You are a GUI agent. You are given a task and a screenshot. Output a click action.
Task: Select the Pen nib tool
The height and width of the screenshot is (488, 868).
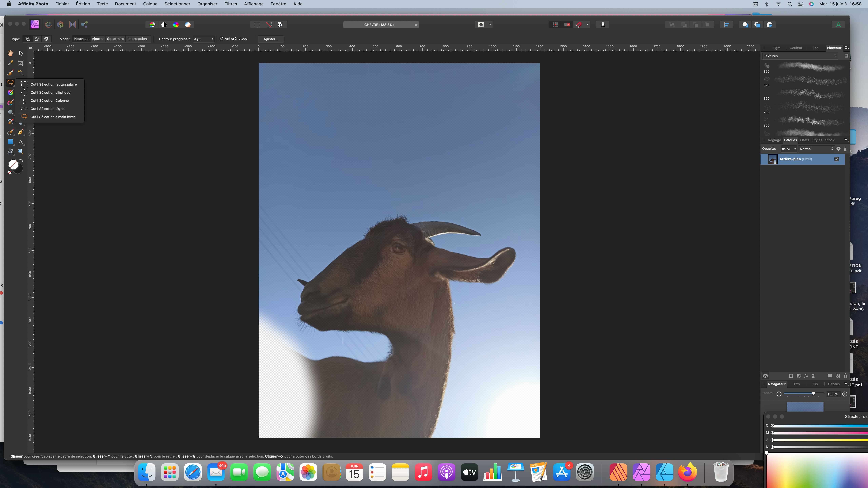pyautogui.click(x=21, y=132)
